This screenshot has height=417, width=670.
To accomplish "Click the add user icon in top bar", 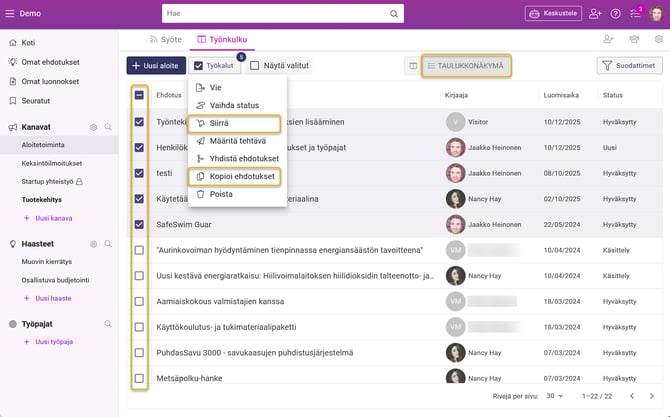I will pyautogui.click(x=596, y=14).
